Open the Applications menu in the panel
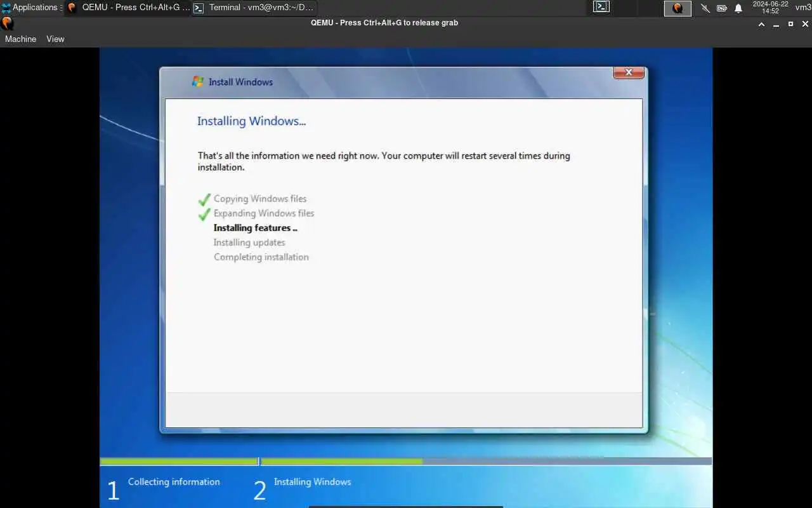 click(x=30, y=8)
